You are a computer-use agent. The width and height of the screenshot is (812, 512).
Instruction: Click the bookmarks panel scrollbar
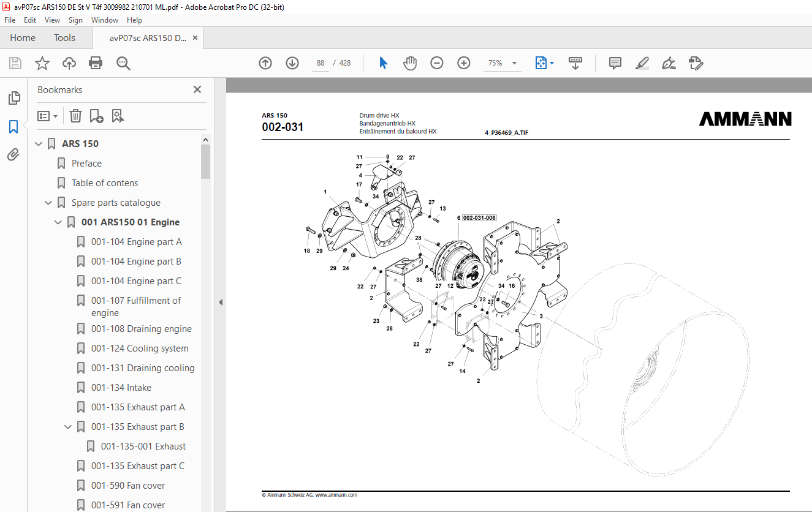tap(205, 162)
